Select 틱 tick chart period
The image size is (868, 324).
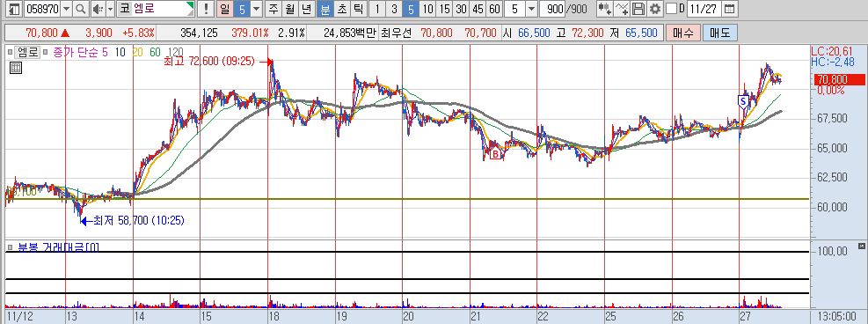[358, 9]
